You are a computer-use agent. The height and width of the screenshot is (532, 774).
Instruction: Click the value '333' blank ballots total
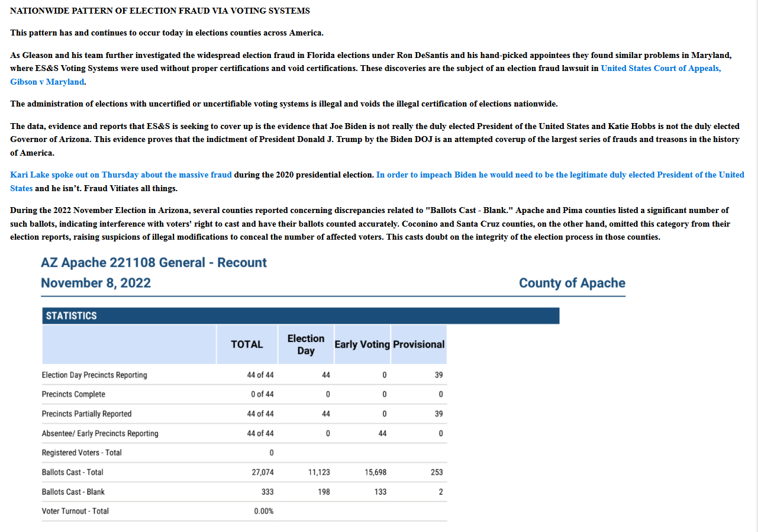point(267,492)
